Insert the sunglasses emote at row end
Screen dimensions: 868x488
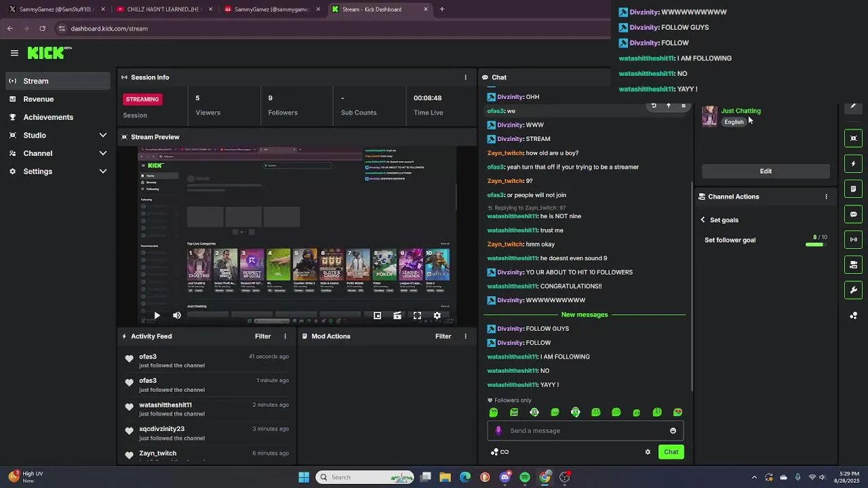[x=677, y=412]
